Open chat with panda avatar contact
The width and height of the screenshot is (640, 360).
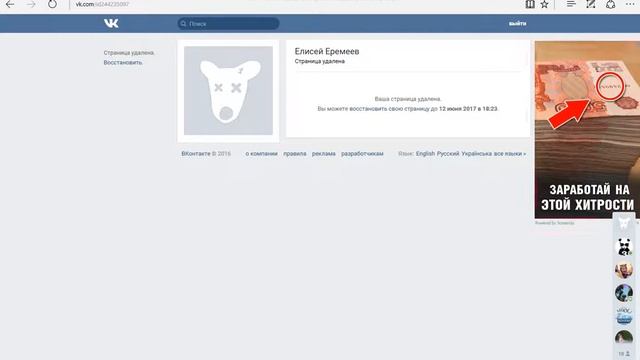(x=624, y=247)
